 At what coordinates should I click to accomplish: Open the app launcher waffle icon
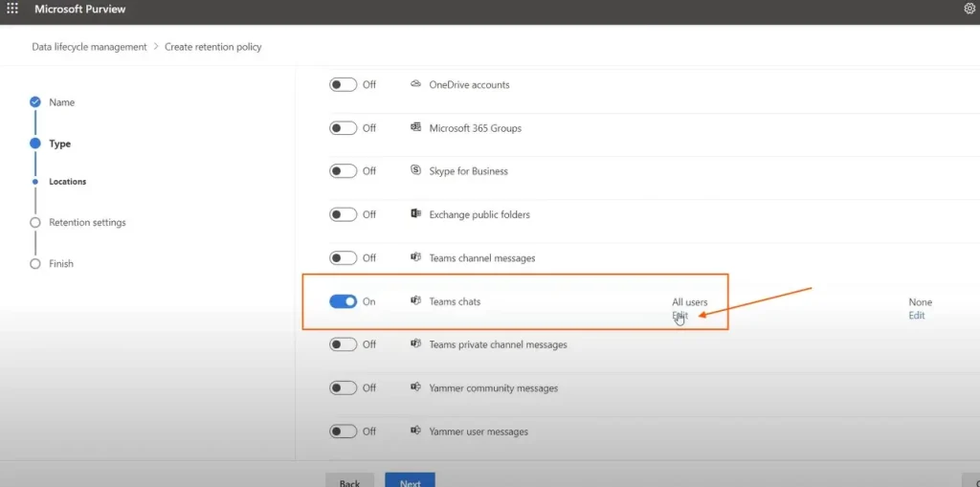click(12, 9)
